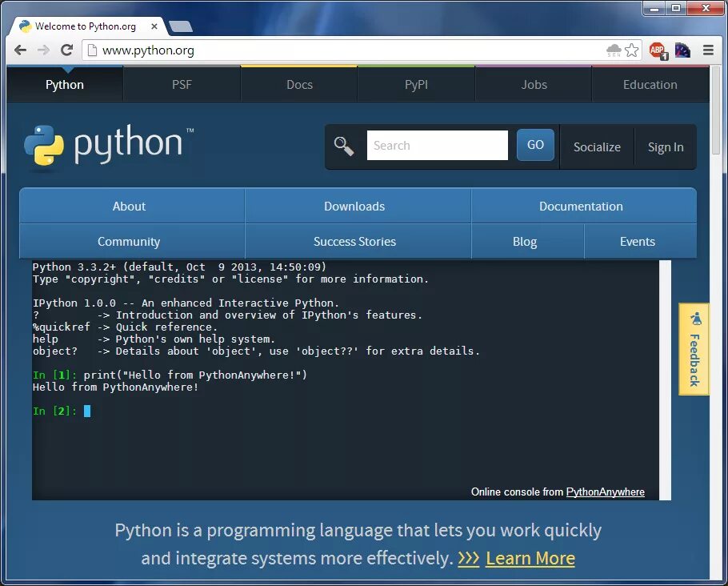Click the dark extension icon beside Adblock Plus

pyautogui.click(x=682, y=50)
